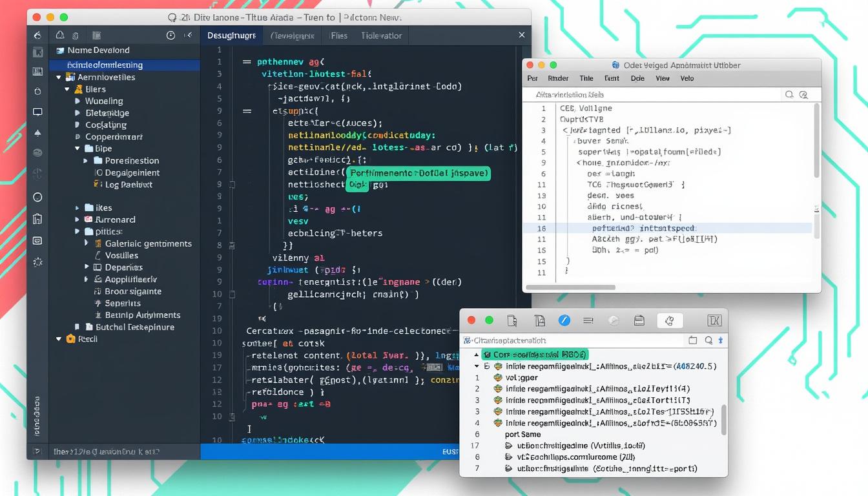868x496 pixels.
Task: Select the Name Develond header in the sidebar
Action: point(98,50)
